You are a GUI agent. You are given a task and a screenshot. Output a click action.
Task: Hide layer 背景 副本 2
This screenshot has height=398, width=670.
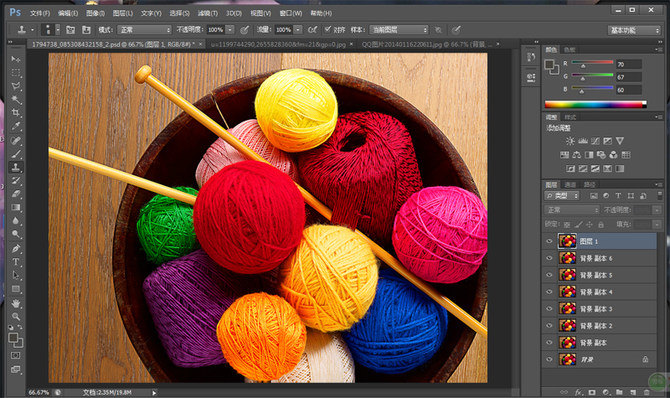point(550,326)
